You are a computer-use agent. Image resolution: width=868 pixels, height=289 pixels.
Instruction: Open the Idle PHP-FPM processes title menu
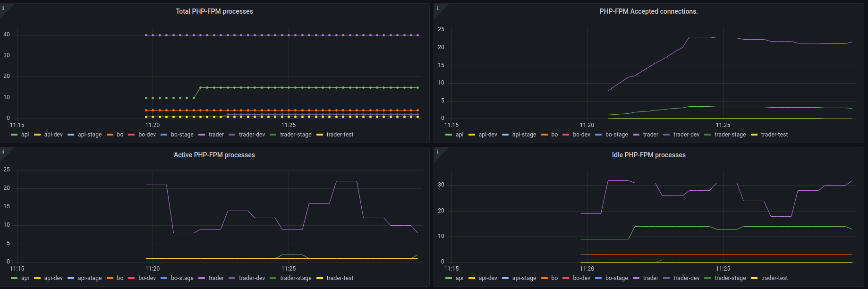[648, 155]
